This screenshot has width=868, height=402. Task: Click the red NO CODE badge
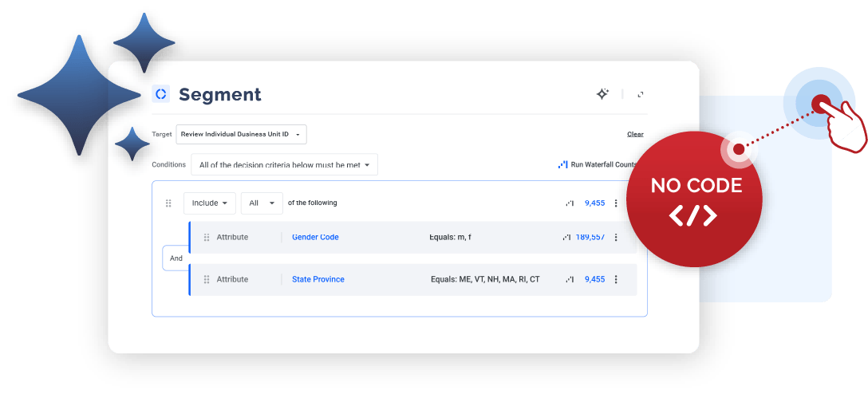696,199
